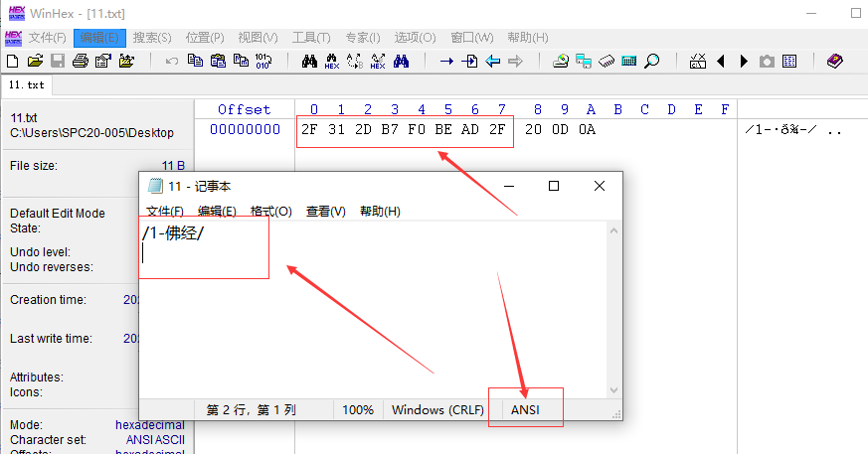Click the Copy block icon

195,61
